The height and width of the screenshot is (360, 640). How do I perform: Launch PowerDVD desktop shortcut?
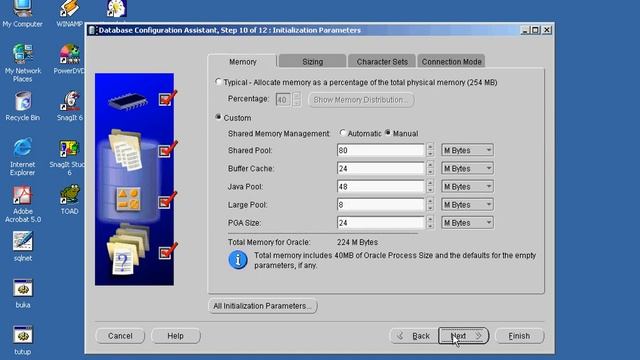tap(69, 60)
